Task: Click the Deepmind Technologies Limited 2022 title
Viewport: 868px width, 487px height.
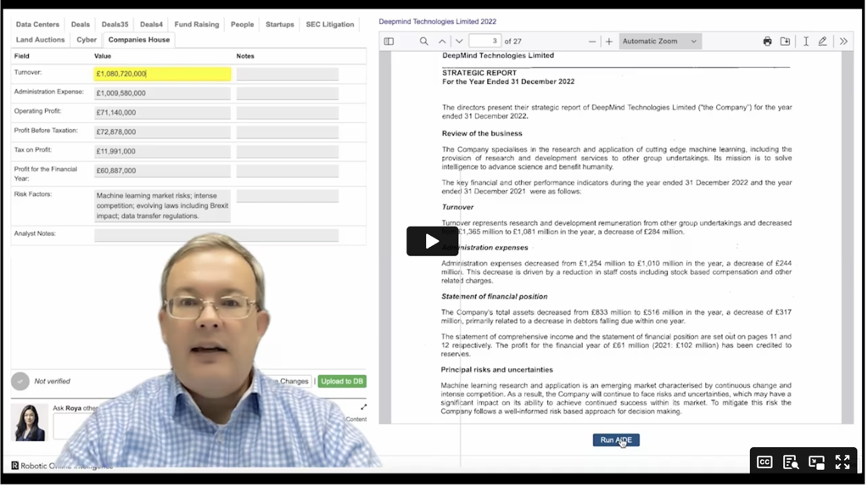Action: [x=439, y=21]
